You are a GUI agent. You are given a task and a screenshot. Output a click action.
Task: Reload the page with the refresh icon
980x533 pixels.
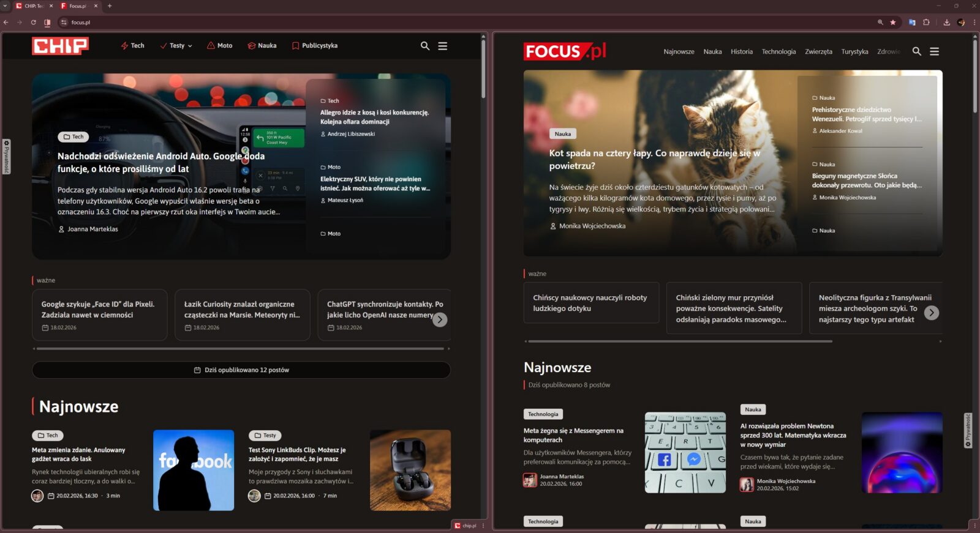[x=33, y=22]
